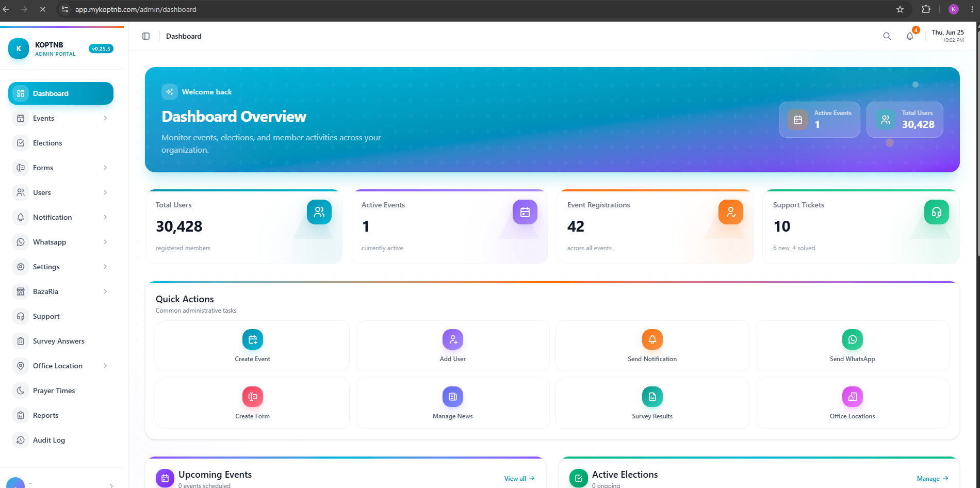Expand the user profile chevron at sidebar bottom

pyautogui.click(x=111, y=485)
